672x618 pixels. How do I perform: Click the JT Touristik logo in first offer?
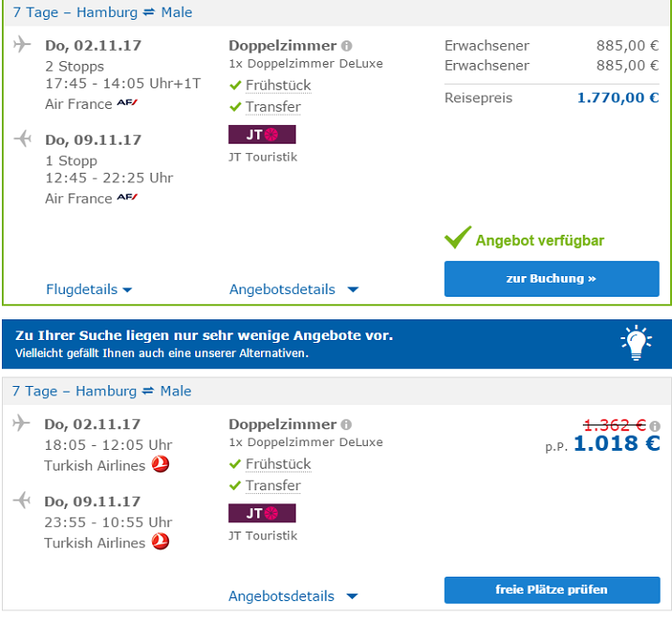click(262, 135)
